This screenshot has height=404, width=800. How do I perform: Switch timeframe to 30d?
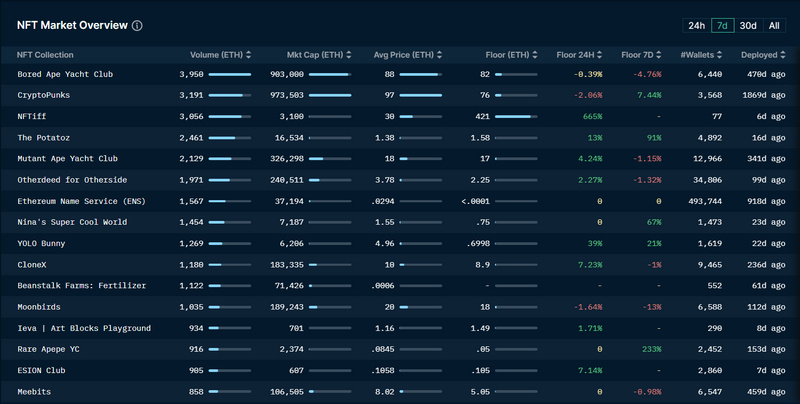pyautogui.click(x=748, y=25)
